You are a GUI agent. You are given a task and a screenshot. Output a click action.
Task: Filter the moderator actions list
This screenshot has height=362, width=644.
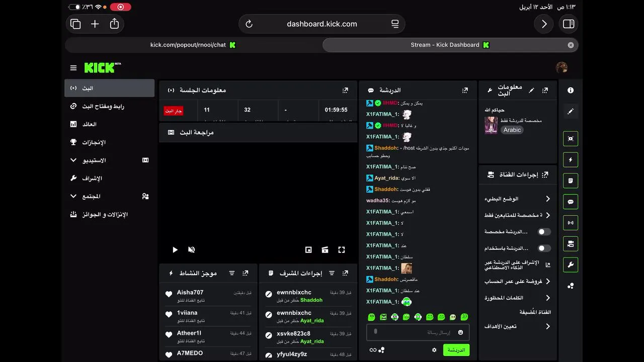click(x=332, y=273)
